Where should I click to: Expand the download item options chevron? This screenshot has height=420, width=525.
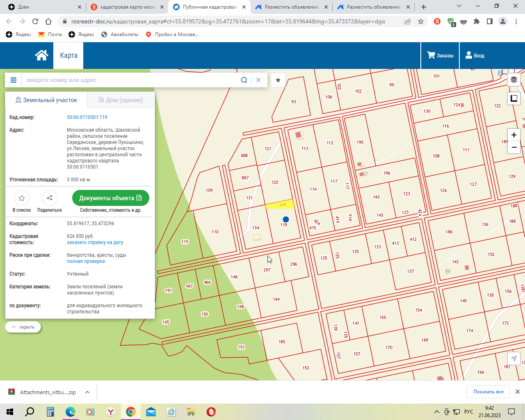pos(87,392)
